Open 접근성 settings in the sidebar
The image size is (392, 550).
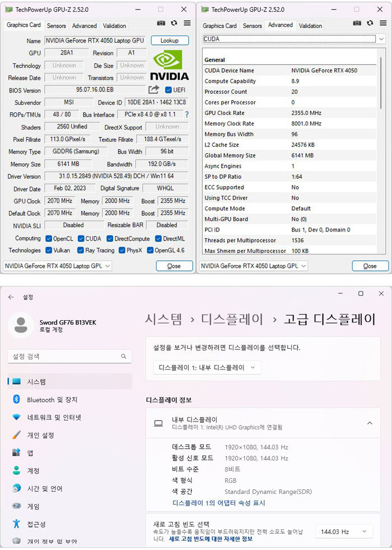point(69,524)
